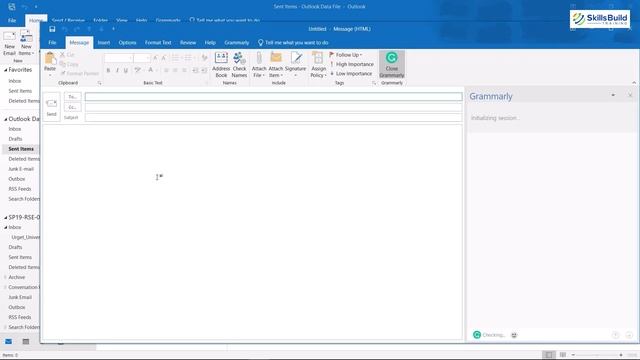This screenshot has width=640, height=360.
Task: Click the To... recipients button
Action: (73, 97)
